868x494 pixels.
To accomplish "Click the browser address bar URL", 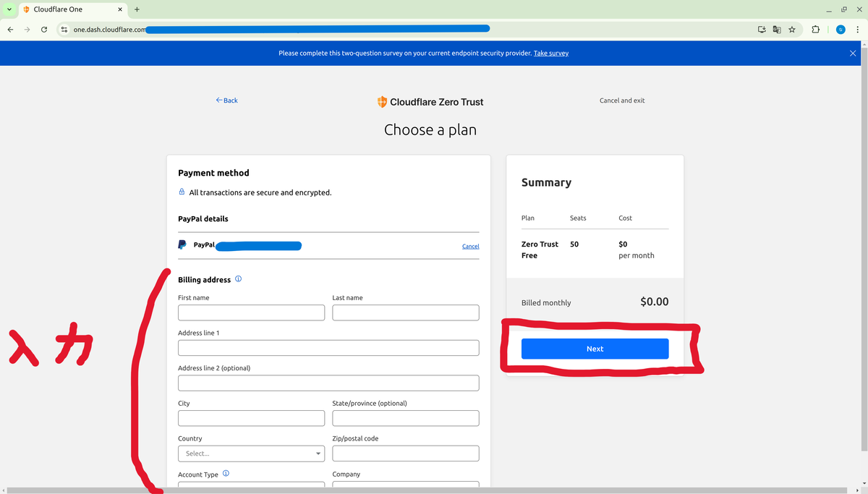I will click(109, 30).
